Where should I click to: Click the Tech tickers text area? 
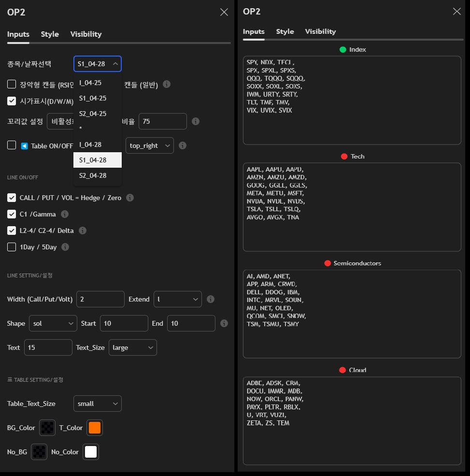click(x=352, y=207)
